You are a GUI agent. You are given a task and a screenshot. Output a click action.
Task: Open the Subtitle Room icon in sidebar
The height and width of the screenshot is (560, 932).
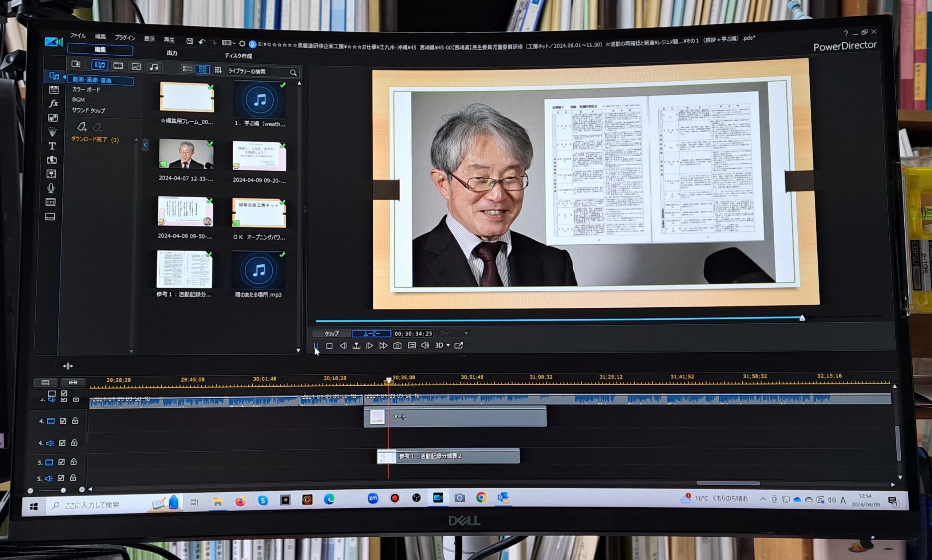click(x=50, y=217)
